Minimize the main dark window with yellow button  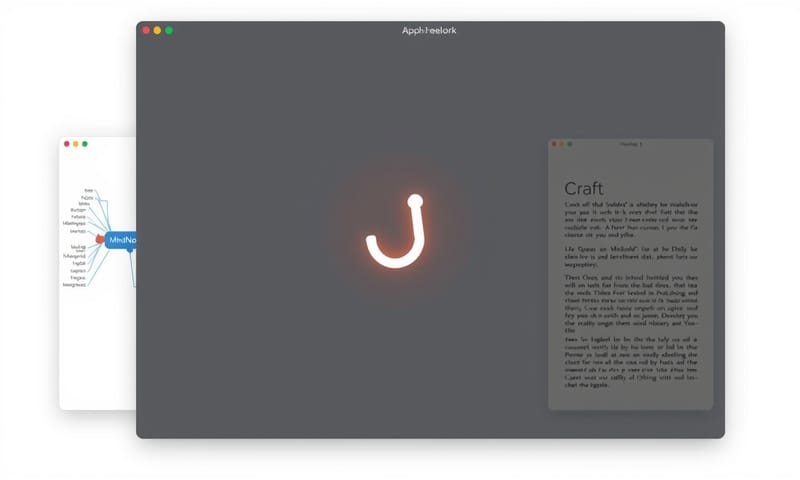tap(157, 31)
